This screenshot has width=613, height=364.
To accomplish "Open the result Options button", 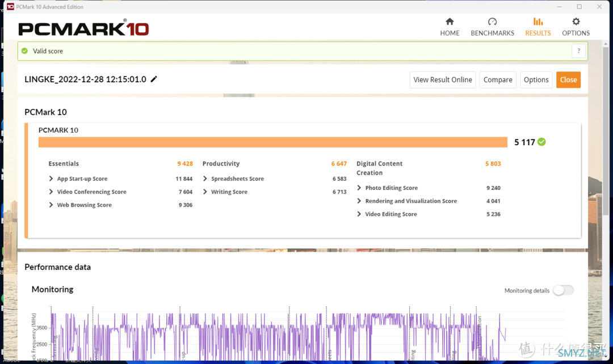I will 536,80.
